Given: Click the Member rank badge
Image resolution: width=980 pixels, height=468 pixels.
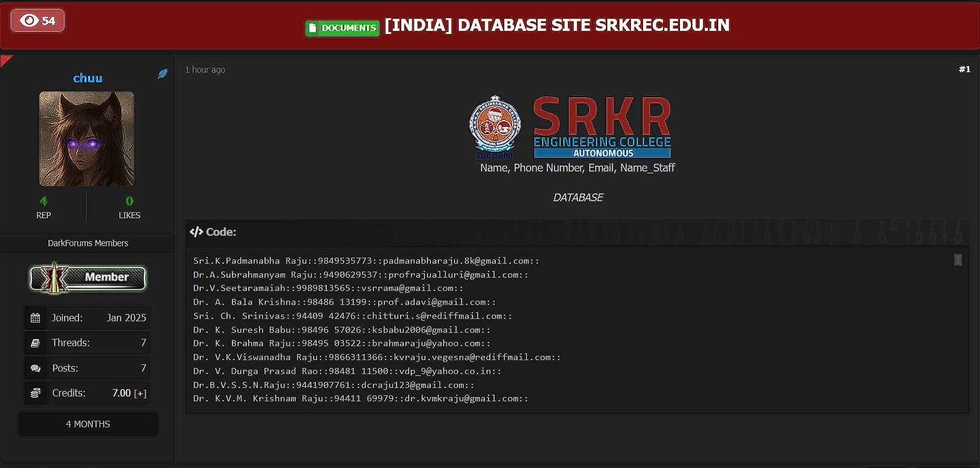Looking at the screenshot, I should 88,278.
